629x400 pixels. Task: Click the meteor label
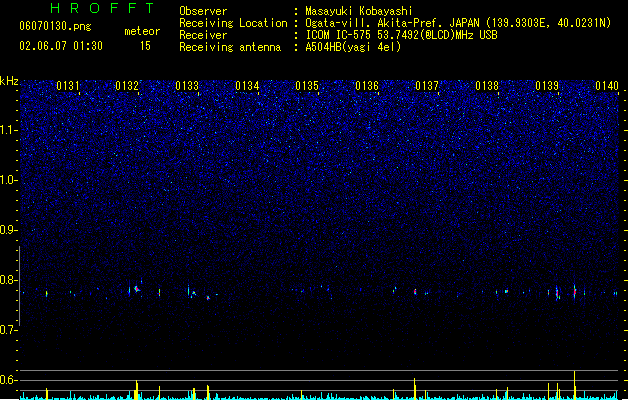click(142, 31)
